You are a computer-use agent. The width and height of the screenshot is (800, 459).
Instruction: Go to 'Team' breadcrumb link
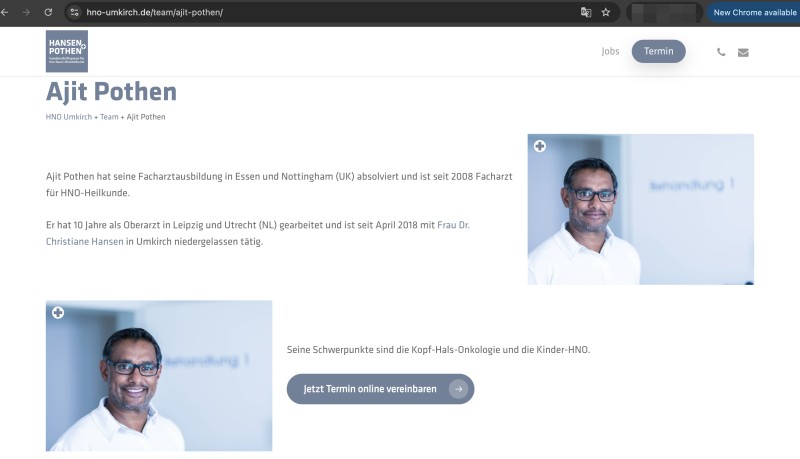[x=109, y=117]
